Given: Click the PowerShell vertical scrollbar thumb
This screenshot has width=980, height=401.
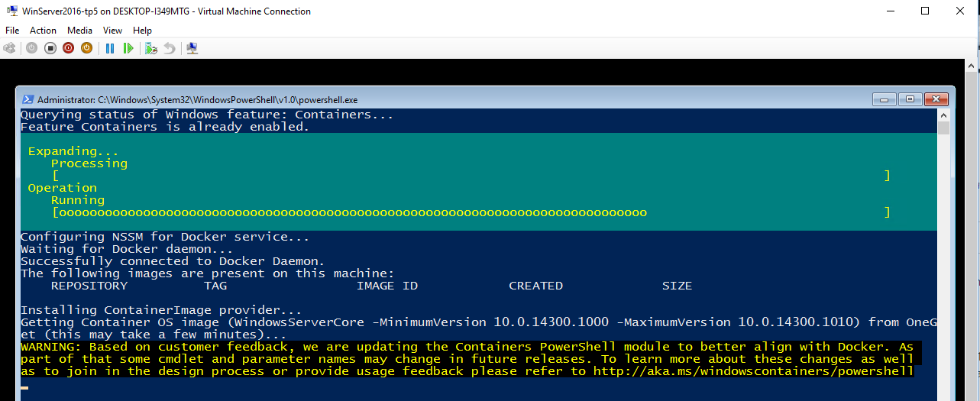Looking at the screenshot, I should pyautogui.click(x=943, y=128).
